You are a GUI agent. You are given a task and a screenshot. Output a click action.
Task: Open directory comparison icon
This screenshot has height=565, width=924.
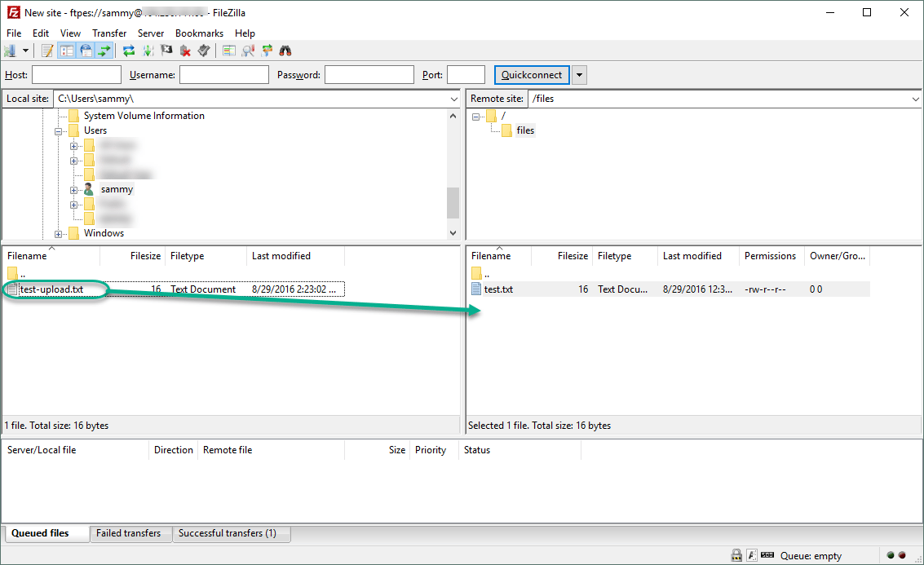(x=228, y=51)
